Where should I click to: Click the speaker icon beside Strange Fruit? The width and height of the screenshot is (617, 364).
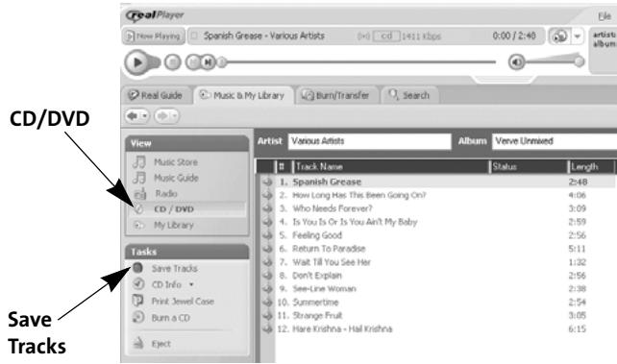pos(267,316)
